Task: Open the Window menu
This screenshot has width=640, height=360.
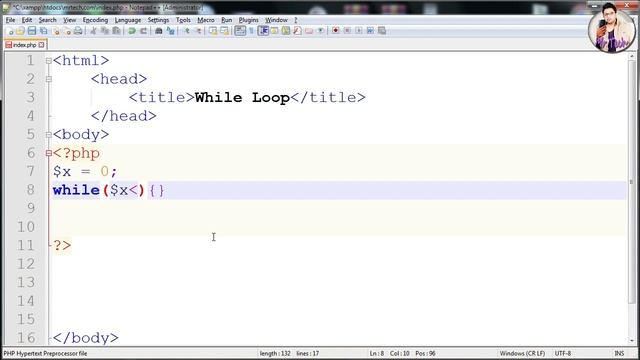Action: pyautogui.click(x=276, y=20)
